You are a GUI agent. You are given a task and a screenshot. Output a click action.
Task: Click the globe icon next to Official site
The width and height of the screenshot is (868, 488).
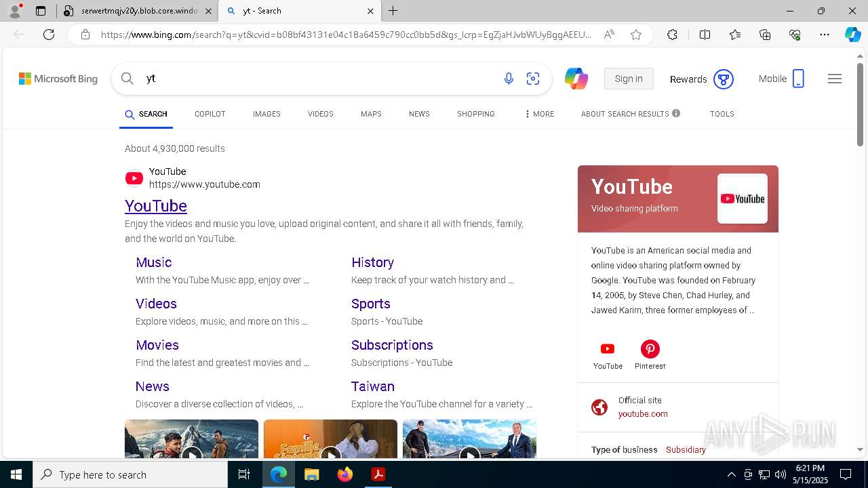(599, 407)
